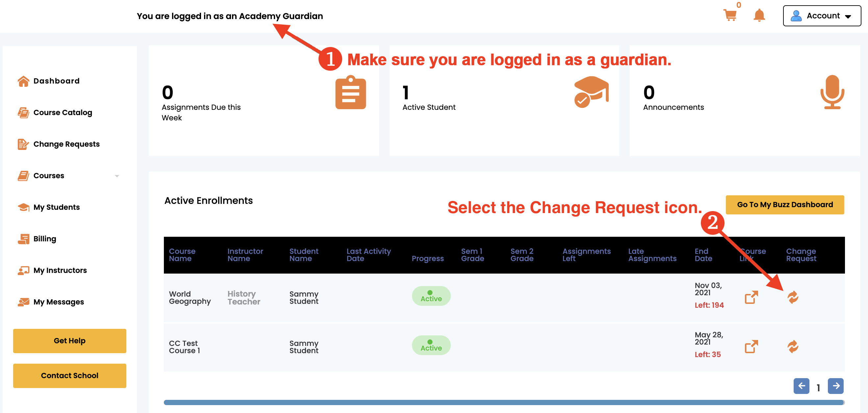Open Change Request for World Geography
The image size is (868, 413).
point(793,297)
